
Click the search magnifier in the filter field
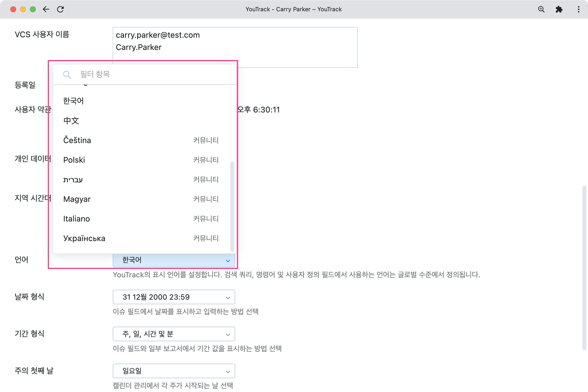(67, 74)
